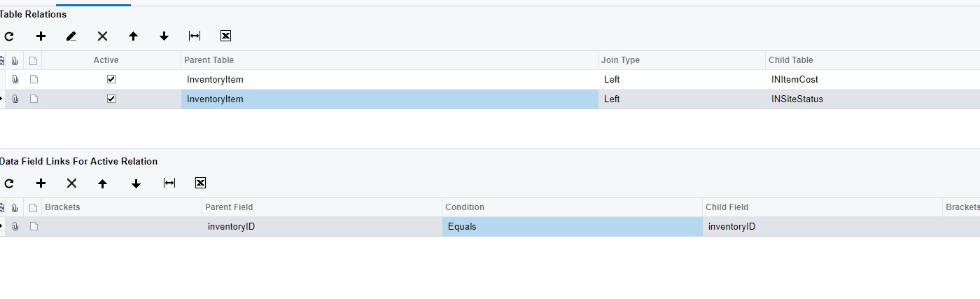Export Table Relations to Excel
This screenshot has height=299, width=980.
(225, 36)
